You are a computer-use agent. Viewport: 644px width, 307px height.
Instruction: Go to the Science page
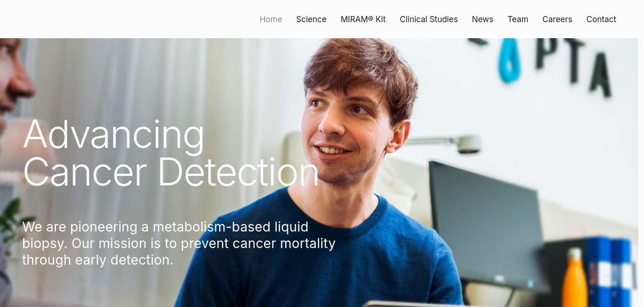click(x=311, y=19)
